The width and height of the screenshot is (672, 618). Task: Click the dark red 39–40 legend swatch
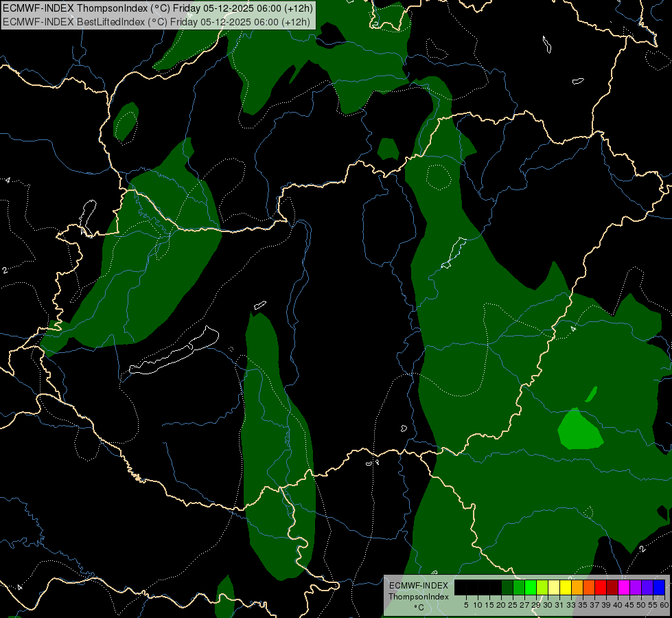coord(612,587)
